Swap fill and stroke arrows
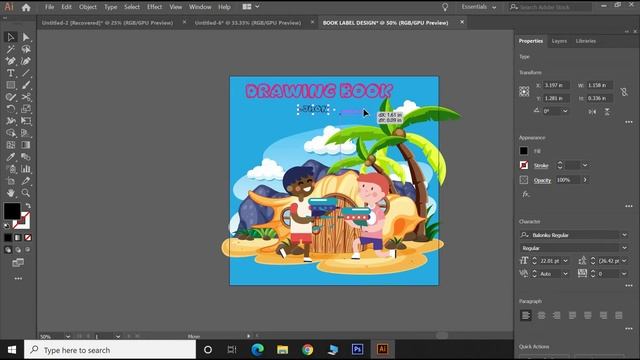This screenshot has width=640, height=360. [28, 206]
